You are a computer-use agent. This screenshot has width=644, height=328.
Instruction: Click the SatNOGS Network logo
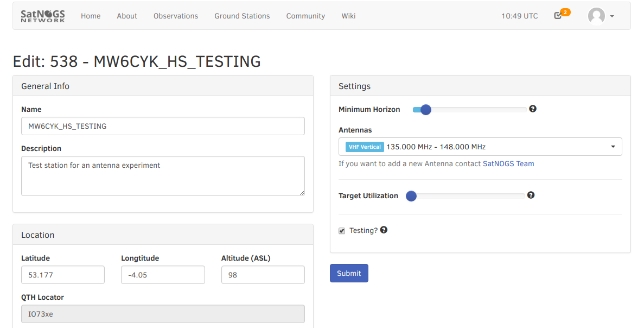point(43,16)
